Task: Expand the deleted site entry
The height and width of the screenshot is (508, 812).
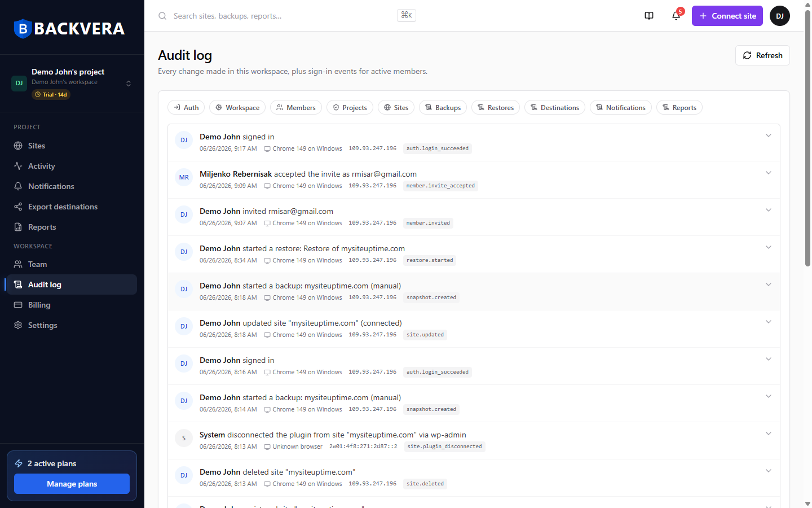Action: (x=769, y=471)
